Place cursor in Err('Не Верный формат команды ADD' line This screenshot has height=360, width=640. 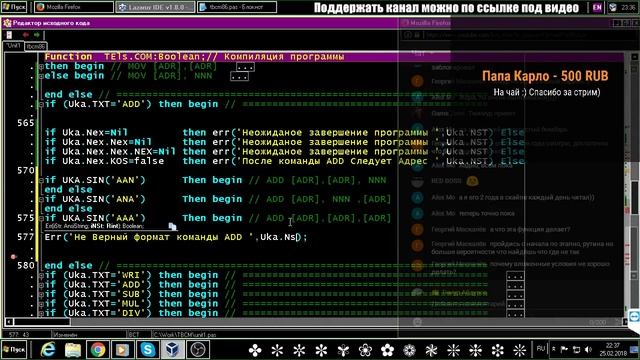(176, 237)
